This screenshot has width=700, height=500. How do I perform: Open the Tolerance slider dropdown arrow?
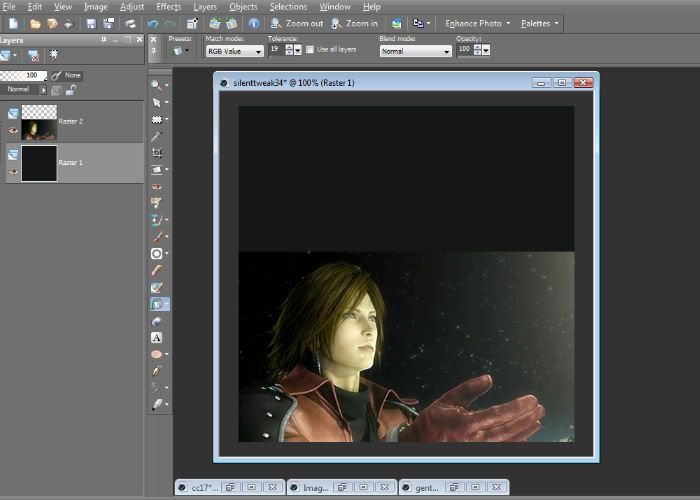(x=298, y=50)
